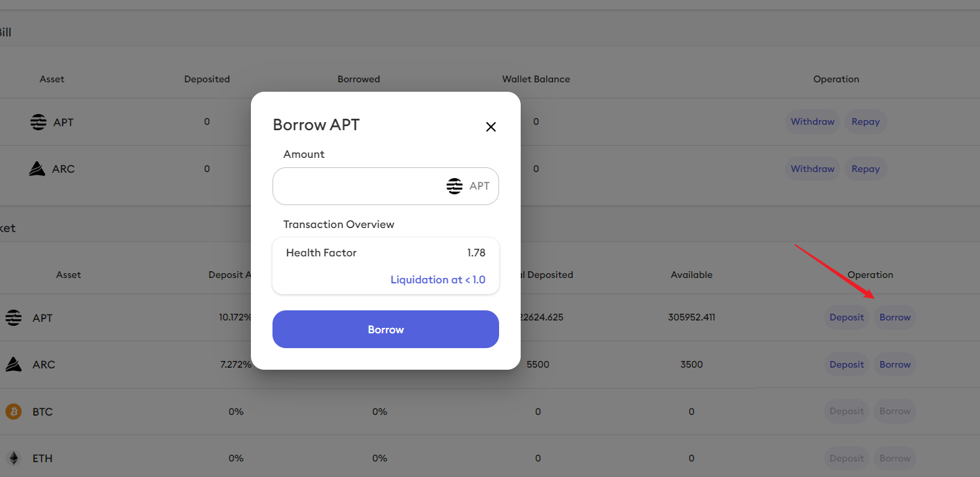Withdraw from the ARC bill row
Image resolution: width=980 pixels, height=477 pixels.
click(813, 169)
